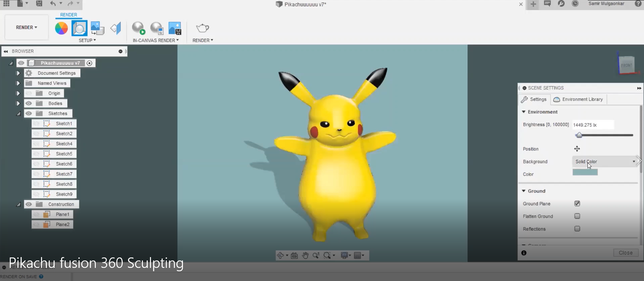The width and height of the screenshot is (644, 281).
Task: Click the Render teapot icon
Action: (x=202, y=28)
